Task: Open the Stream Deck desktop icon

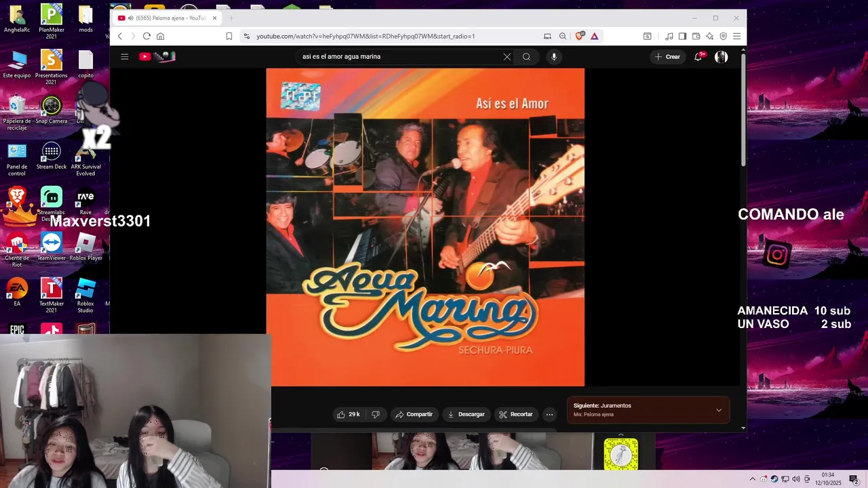Action: [52, 156]
